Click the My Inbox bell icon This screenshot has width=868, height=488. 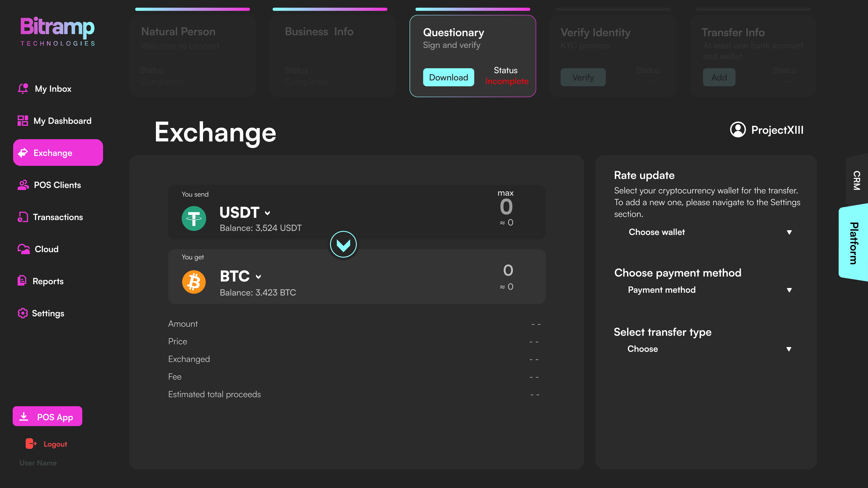(23, 89)
